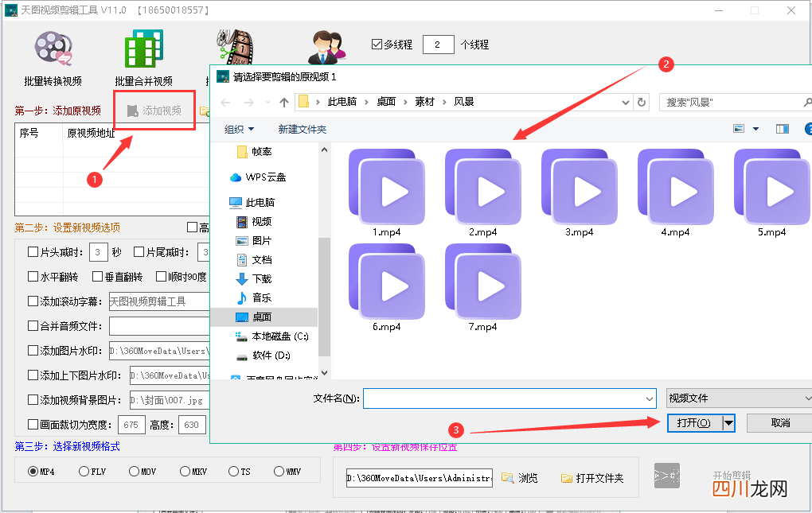Select the 6.mp4 video file
The width and height of the screenshot is (812, 513).
(x=386, y=288)
